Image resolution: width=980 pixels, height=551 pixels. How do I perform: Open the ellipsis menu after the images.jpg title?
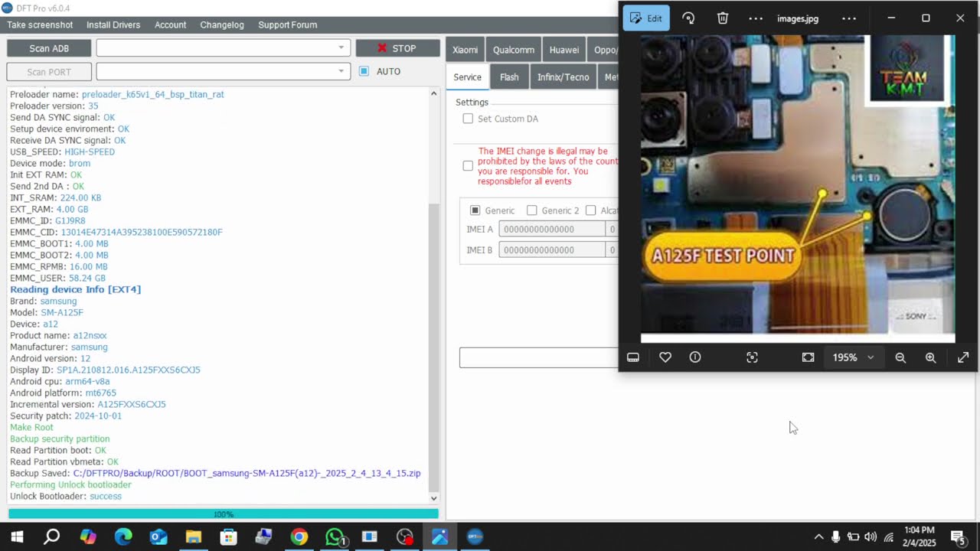coord(849,18)
